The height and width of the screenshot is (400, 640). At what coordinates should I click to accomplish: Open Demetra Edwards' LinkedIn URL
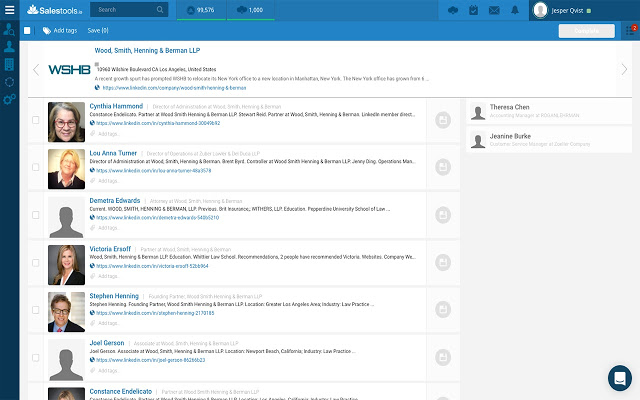click(x=158, y=218)
